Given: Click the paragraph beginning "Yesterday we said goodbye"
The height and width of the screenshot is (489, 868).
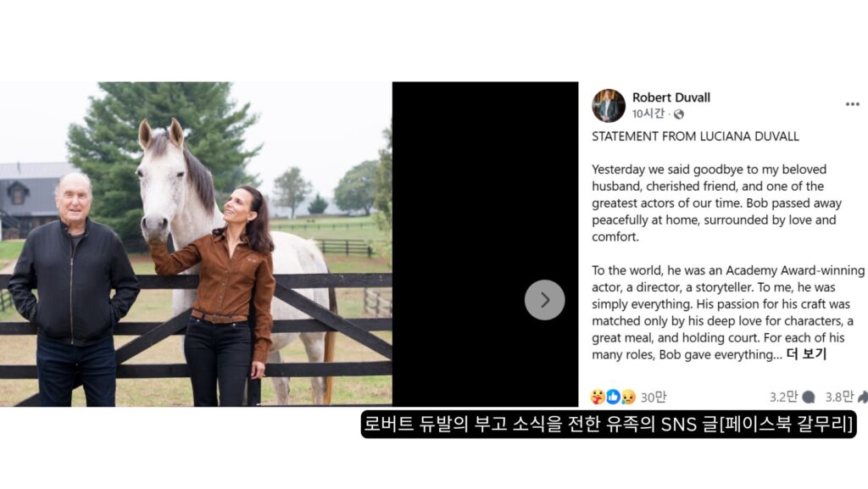Looking at the screenshot, I should (x=712, y=203).
